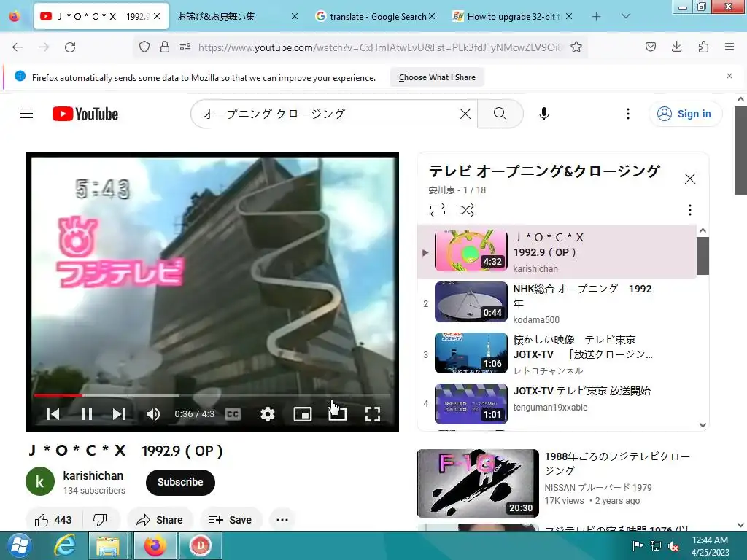Select the current J*O*C*X 1992.9 playlist entry
The height and width of the screenshot is (560, 747).
click(557, 252)
